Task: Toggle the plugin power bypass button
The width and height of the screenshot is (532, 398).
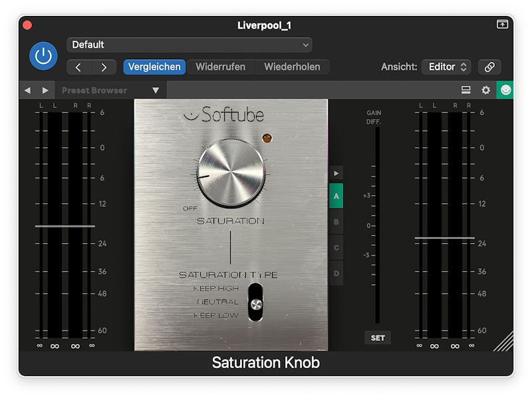Action: [x=43, y=56]
